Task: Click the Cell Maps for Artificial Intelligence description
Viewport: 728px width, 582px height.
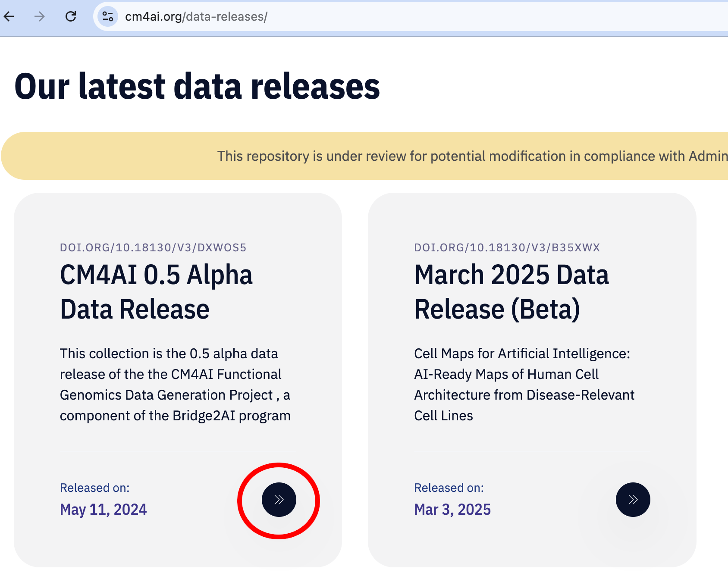Action: 524,385
